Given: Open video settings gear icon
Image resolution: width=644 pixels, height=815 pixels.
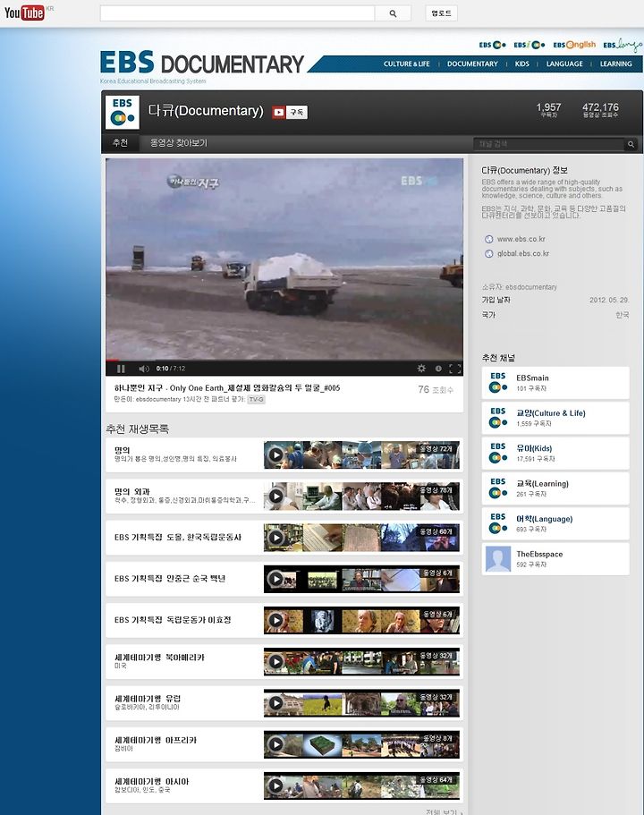Looking at the screenshot, I should [421, 368].
